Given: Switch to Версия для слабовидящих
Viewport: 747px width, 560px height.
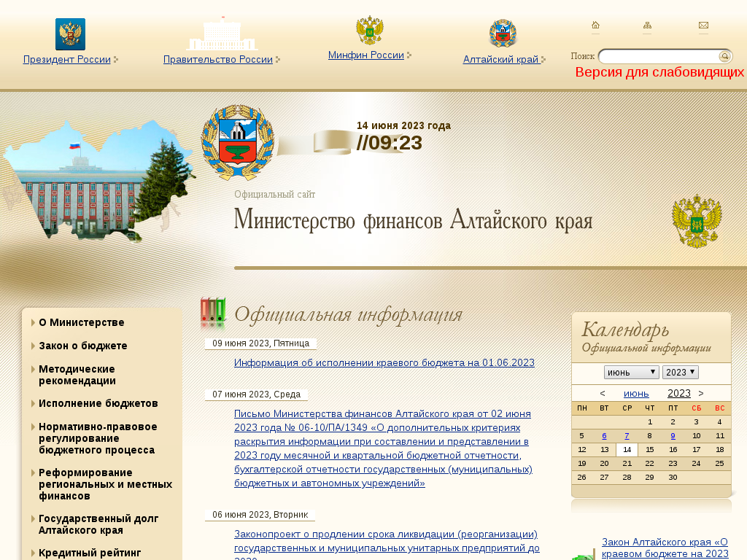Looking at the screenshot, I should pyautogui.click(x=659, y=72).
